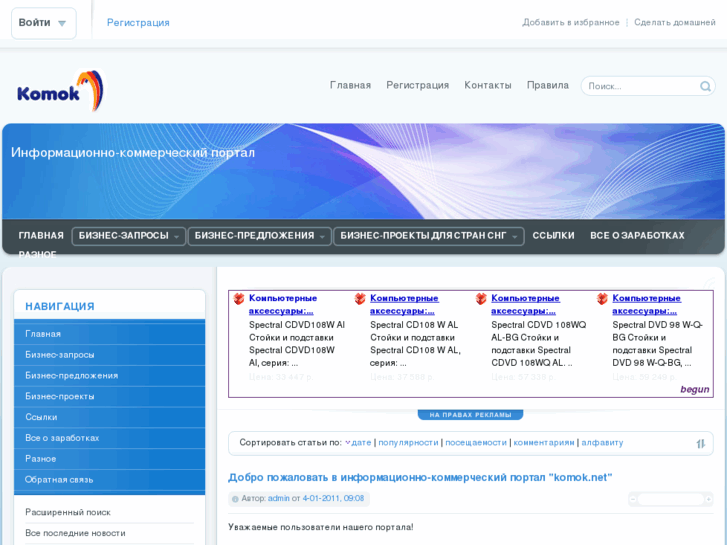Click Добавить в избранное link
Image resolution: width=727 pixels, height=545 pixels.
pos(570,22)
